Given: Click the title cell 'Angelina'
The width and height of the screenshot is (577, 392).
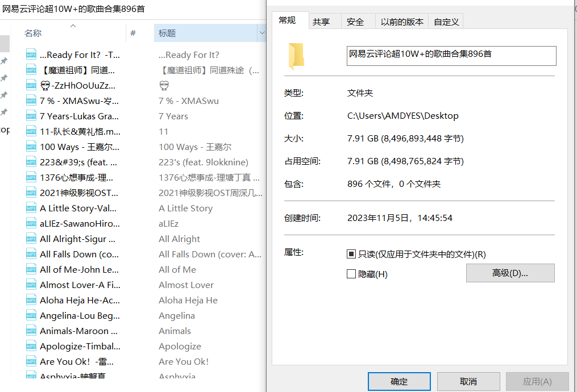Looking at the screenshot, I should 177,316.
